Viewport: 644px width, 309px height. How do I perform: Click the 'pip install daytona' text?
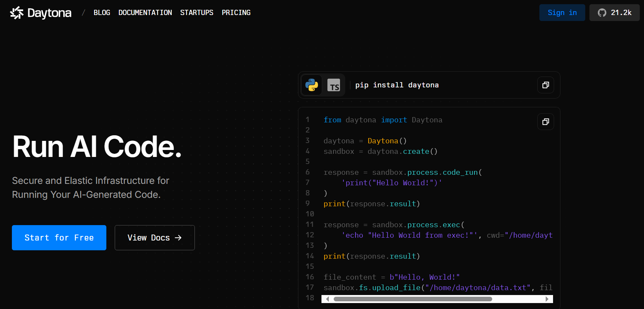tap(397, 85)
